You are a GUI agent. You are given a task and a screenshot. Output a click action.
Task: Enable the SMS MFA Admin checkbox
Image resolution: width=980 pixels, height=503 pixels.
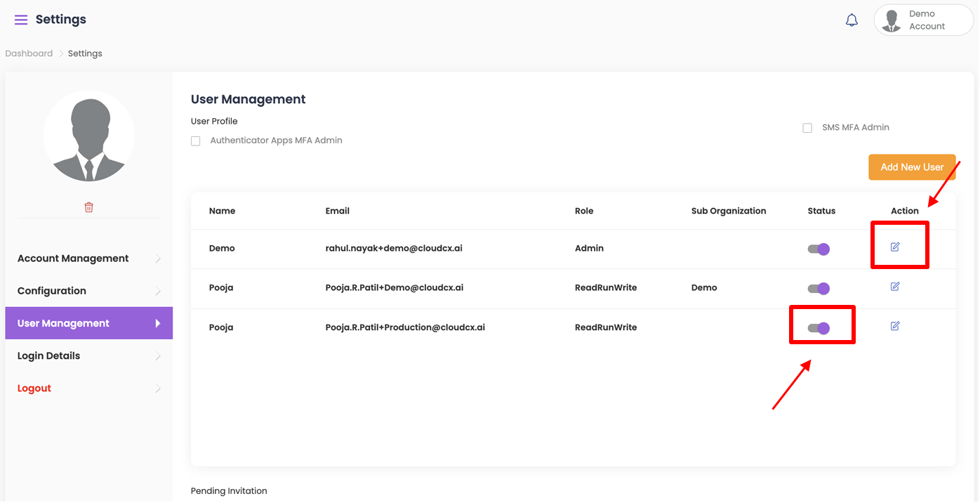(807, 128)
